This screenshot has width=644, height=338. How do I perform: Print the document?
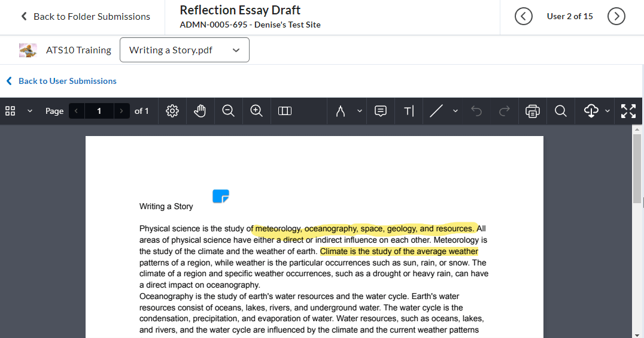(532, 111)
